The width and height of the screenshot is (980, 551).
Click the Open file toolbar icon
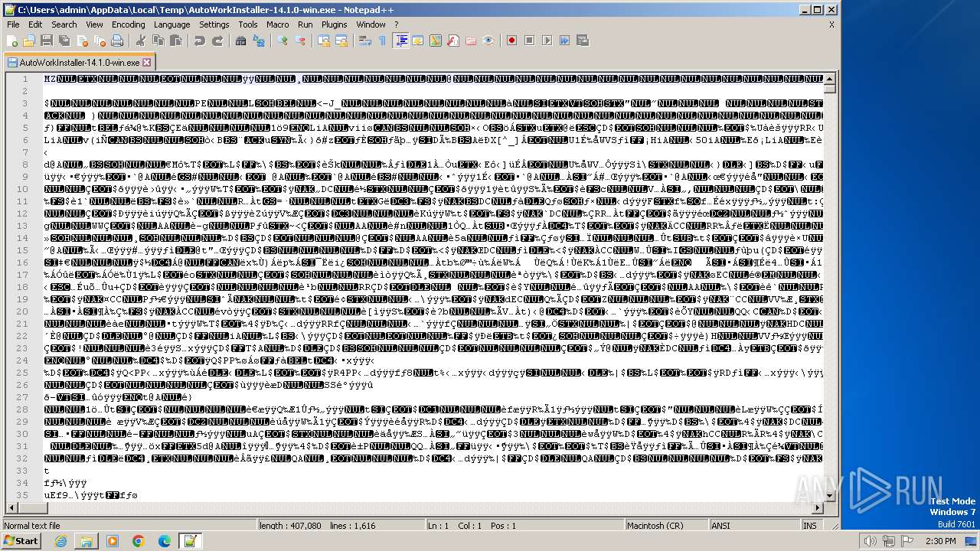click(29, 41)
